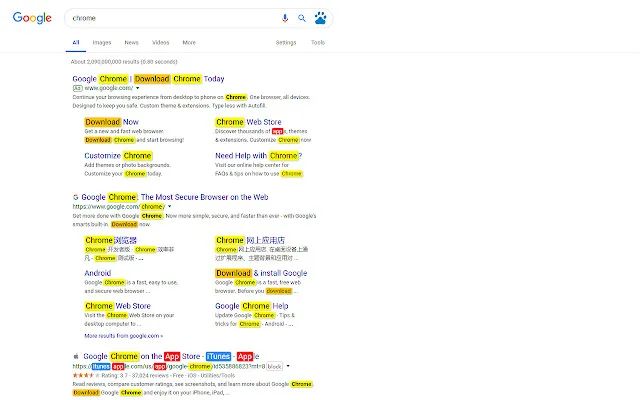
Task: Open the News tab
Action: coord(131,42)
